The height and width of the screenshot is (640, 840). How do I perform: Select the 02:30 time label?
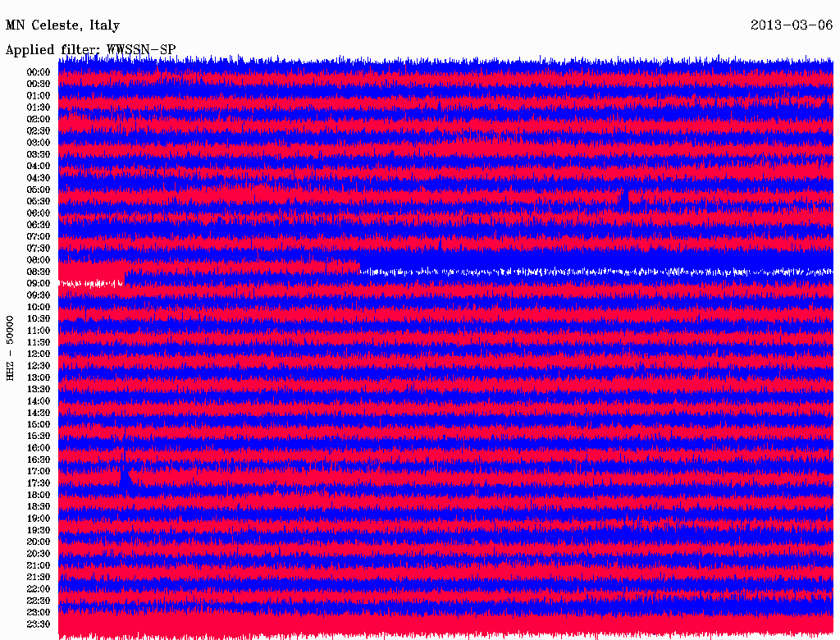click(x=39, y=130)
